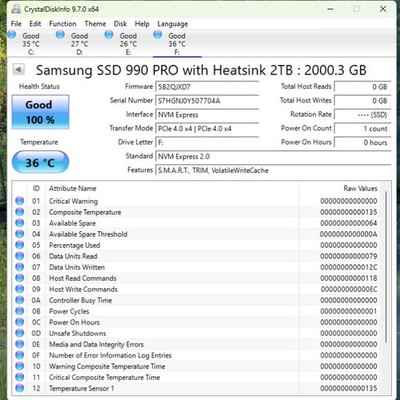Screen dimensions: 400x400
Task: Click status orb of Controller Busy Time row
Action: click(x=20, y=300)
